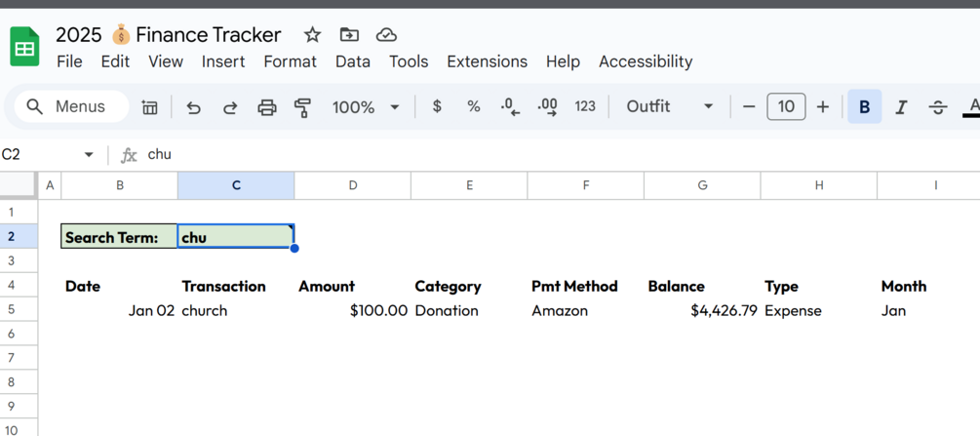Toggle italic formatting

(x=901, y=107)
